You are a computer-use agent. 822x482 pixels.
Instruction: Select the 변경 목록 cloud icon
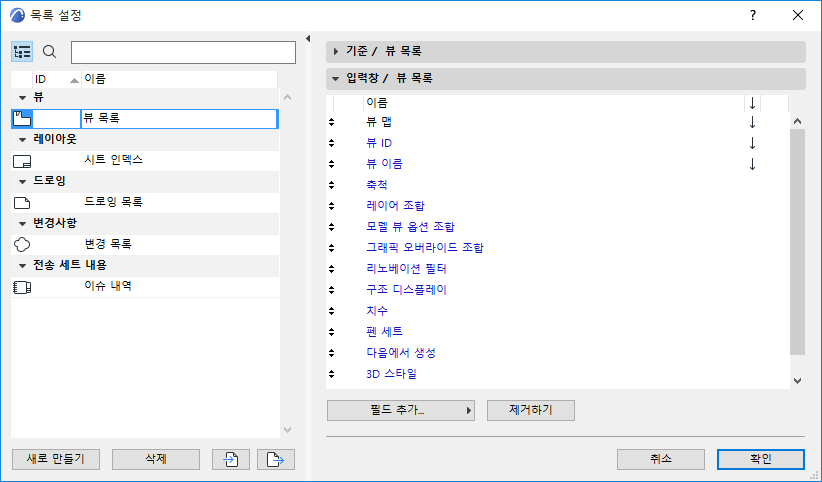(22, 244)
